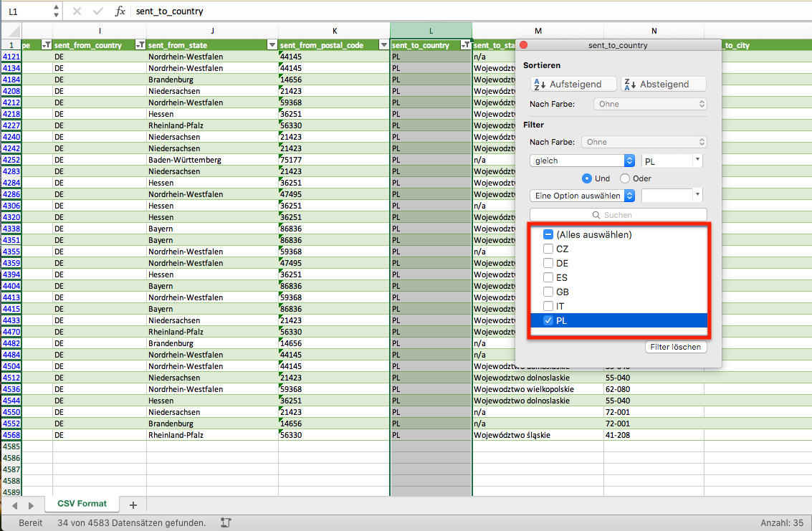Open filter arrow on sent_from_postal_code header
812x531 pixels.
point(383,45)
